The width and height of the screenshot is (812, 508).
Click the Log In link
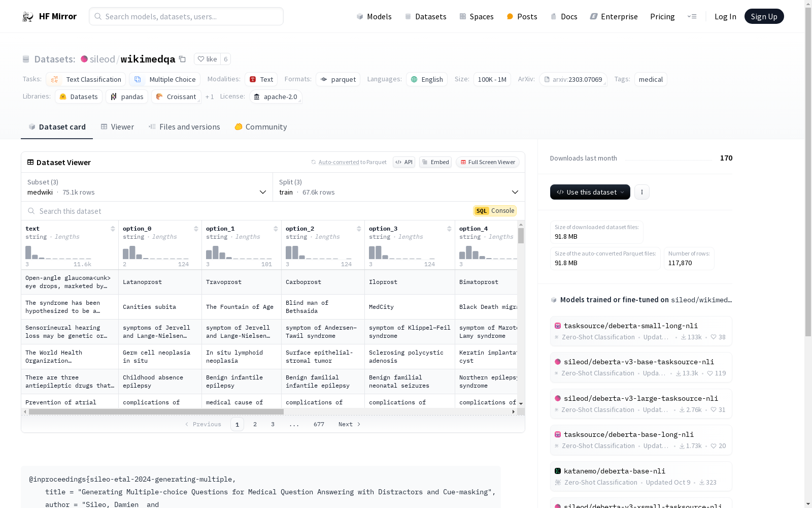[x=725, y=16]
